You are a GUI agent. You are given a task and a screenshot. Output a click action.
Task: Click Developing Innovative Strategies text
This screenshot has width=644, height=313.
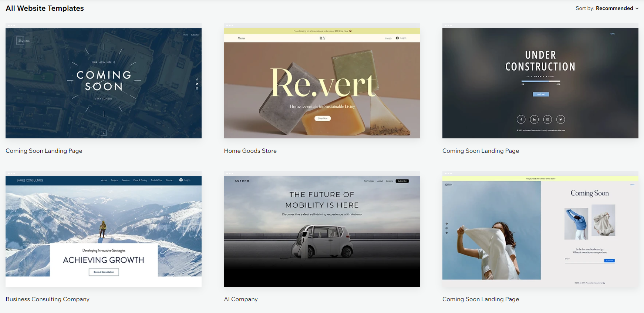click(104, 250)
